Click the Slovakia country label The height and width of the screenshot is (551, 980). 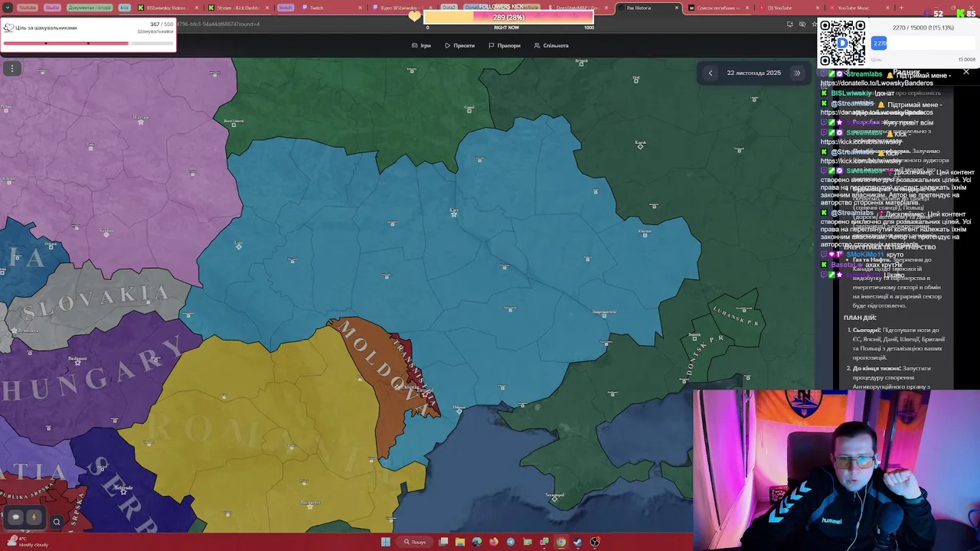coord(96,302)
